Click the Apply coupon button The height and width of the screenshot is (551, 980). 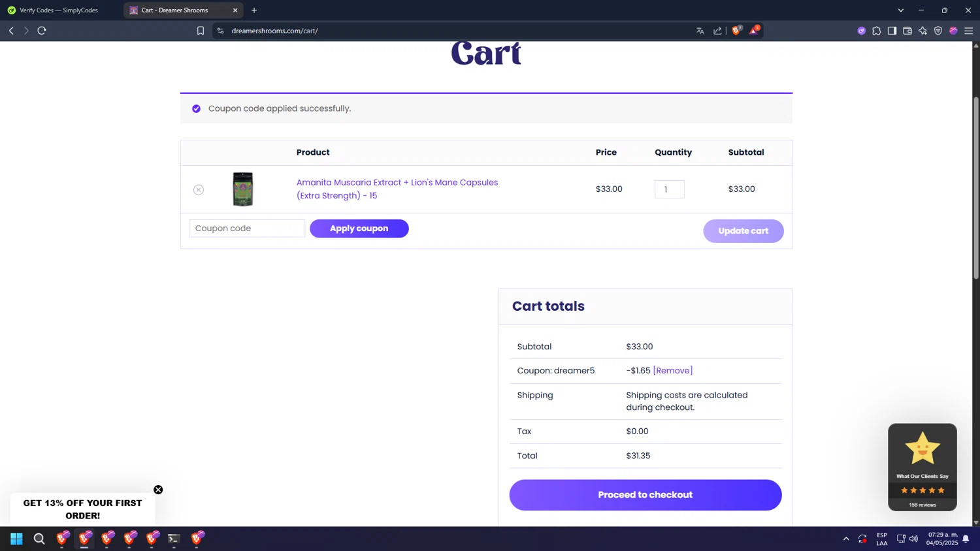(x=359, y=228)
